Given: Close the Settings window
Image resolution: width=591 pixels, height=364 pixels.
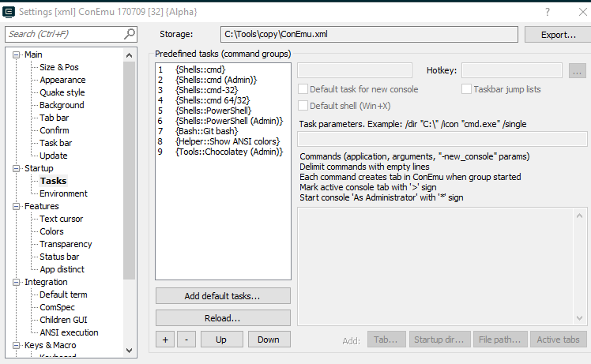Looking at the screenshot, I should coord(583,12).
